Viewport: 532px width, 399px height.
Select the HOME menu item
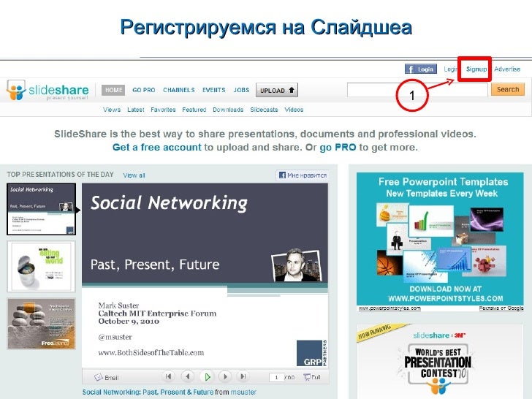[113, 90]
